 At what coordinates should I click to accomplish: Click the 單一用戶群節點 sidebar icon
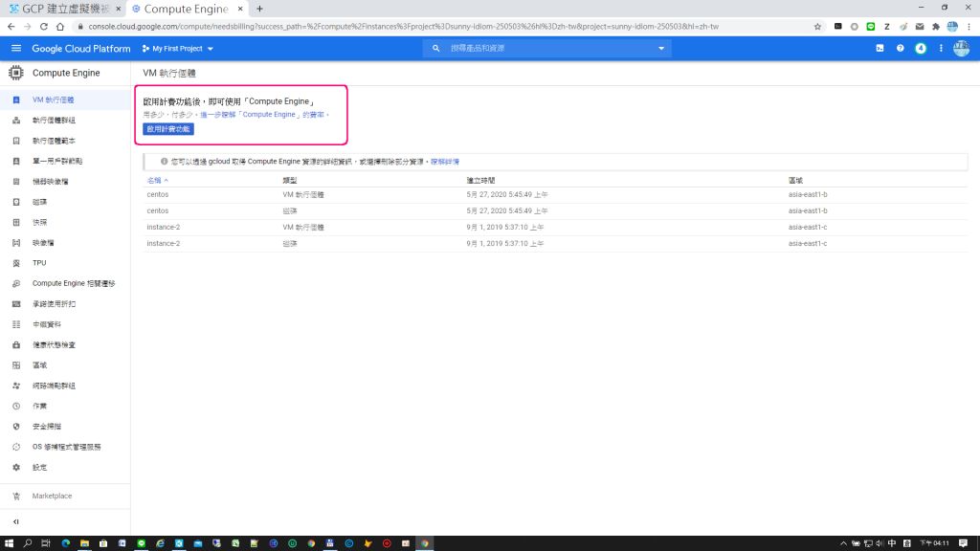(16, 161)
